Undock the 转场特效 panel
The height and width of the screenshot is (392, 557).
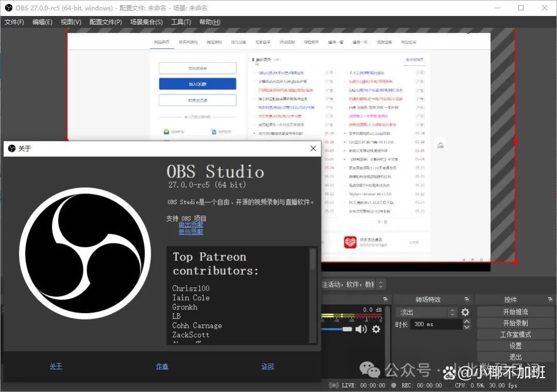pos(467,299)
